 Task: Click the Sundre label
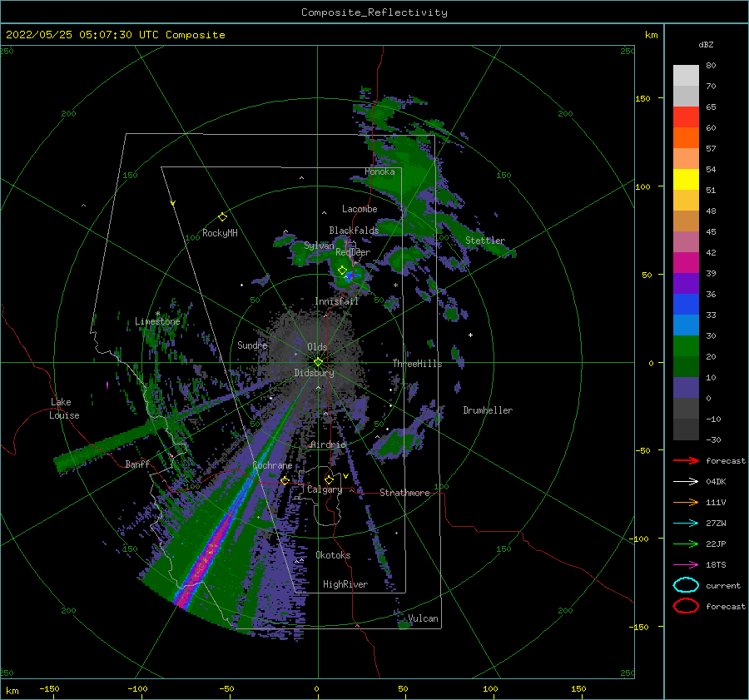(252, 345)
